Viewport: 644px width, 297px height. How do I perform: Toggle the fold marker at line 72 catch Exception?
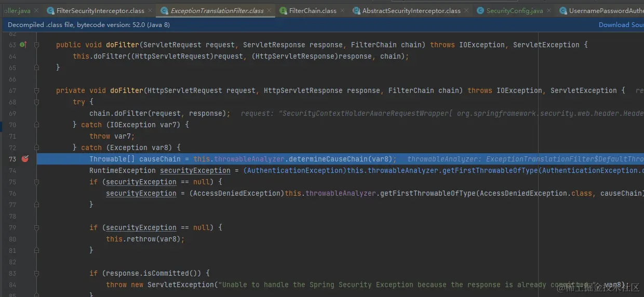click(37, 147)
